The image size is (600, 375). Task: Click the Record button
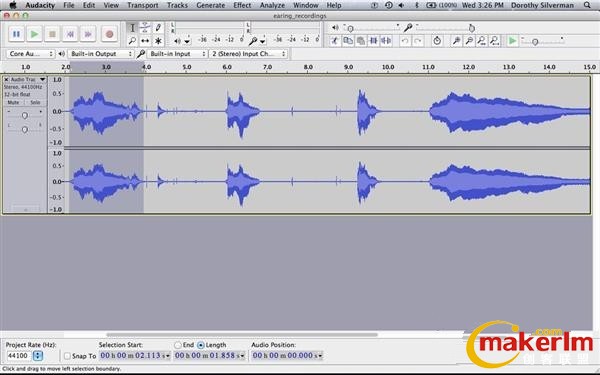click(x=109, y=34)
